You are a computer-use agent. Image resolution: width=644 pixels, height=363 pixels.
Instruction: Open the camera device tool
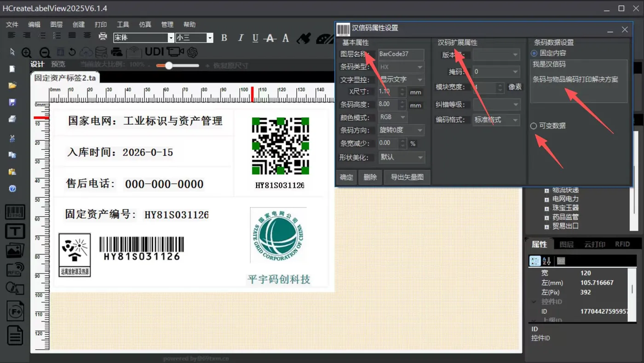tap(175, 52)
